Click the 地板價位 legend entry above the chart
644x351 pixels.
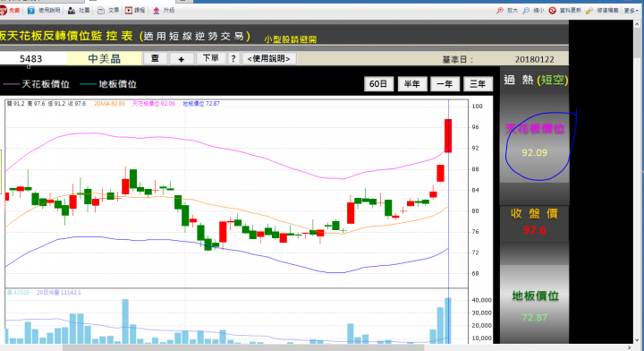[x=108, y=84]
